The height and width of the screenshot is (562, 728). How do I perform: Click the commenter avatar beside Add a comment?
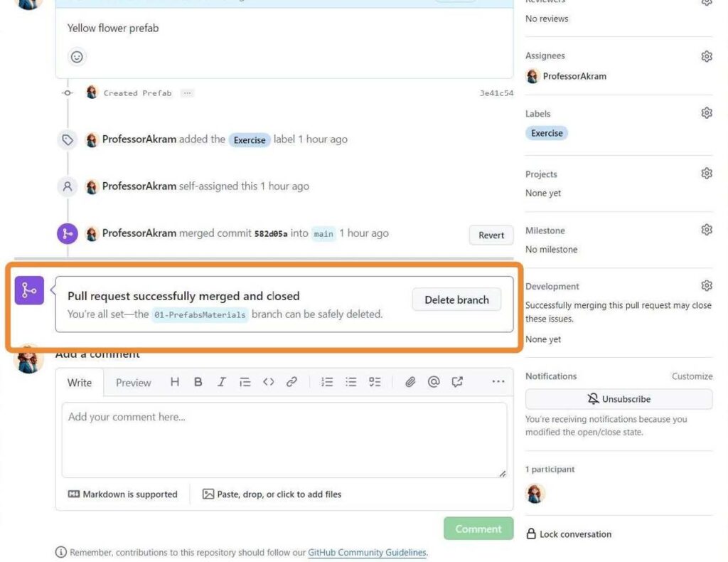pyautogui.click(x=28, y=359)
